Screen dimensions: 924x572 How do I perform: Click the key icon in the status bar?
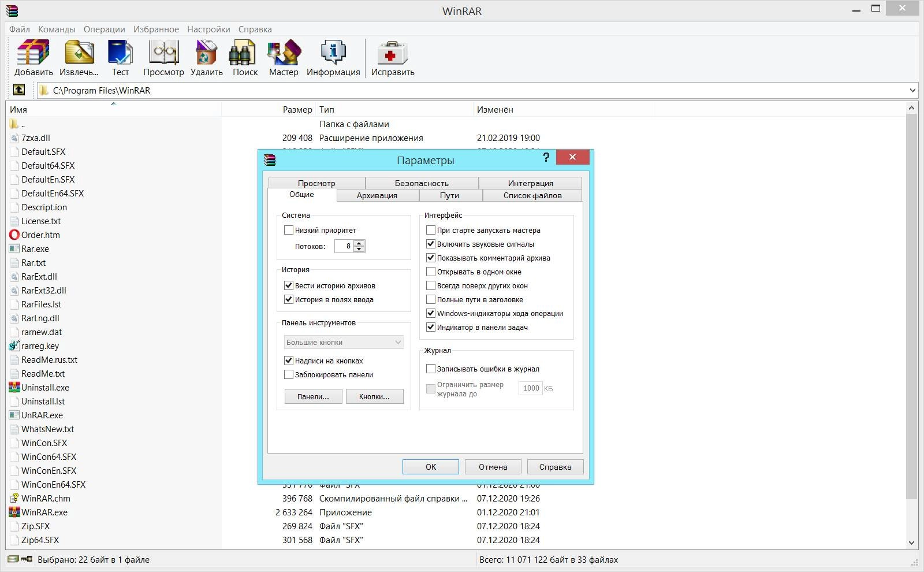(27, 559)
